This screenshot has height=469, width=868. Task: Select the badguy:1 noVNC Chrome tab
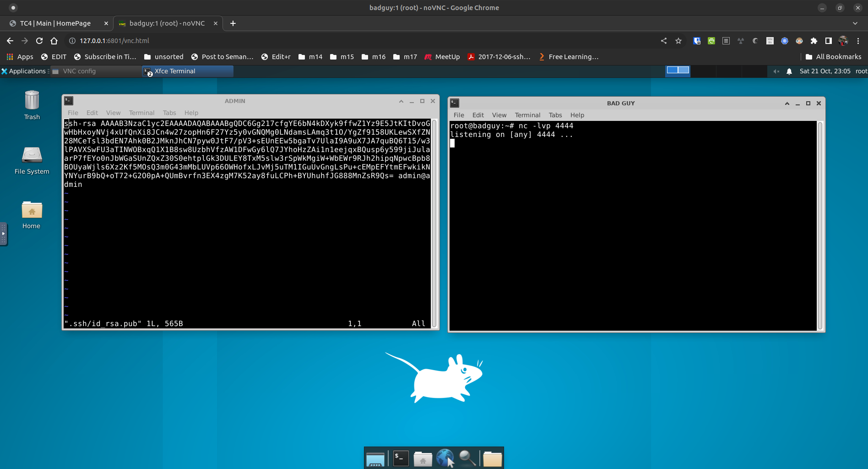tap(168, 23)
